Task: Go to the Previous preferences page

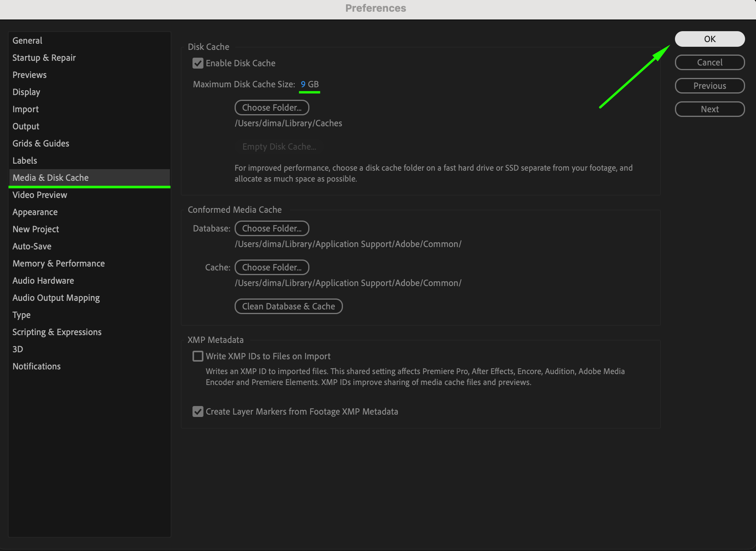Action: [x=709, y=86]
